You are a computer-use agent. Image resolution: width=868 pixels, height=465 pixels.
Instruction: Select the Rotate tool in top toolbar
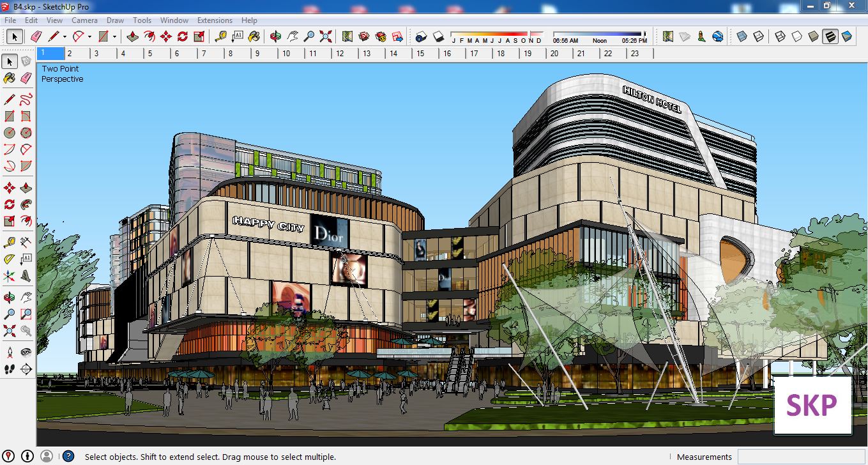coord(183,36)
